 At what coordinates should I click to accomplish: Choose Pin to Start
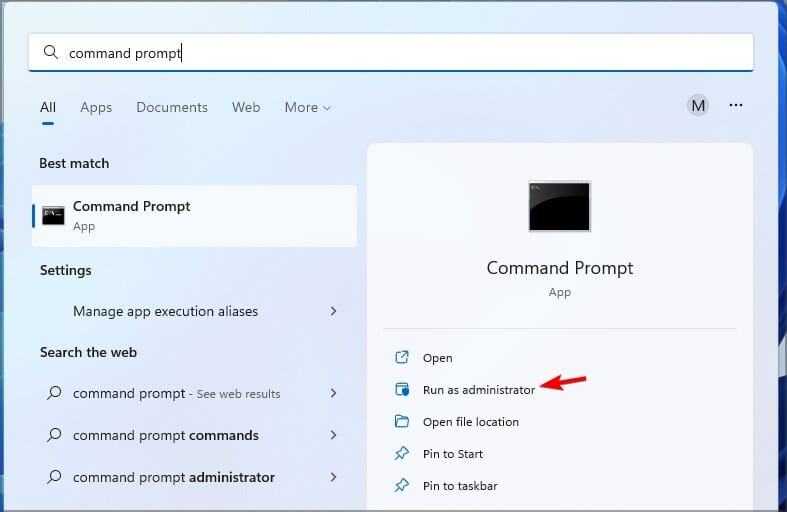(453, 454)
